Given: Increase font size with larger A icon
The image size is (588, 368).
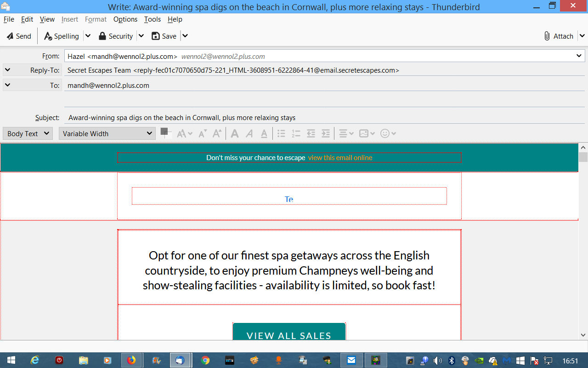Looking at the screenshot, I should pos(217,133).
